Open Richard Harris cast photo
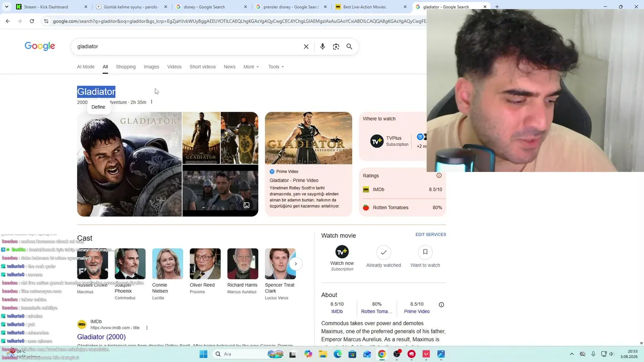 (x=243, y=264)
